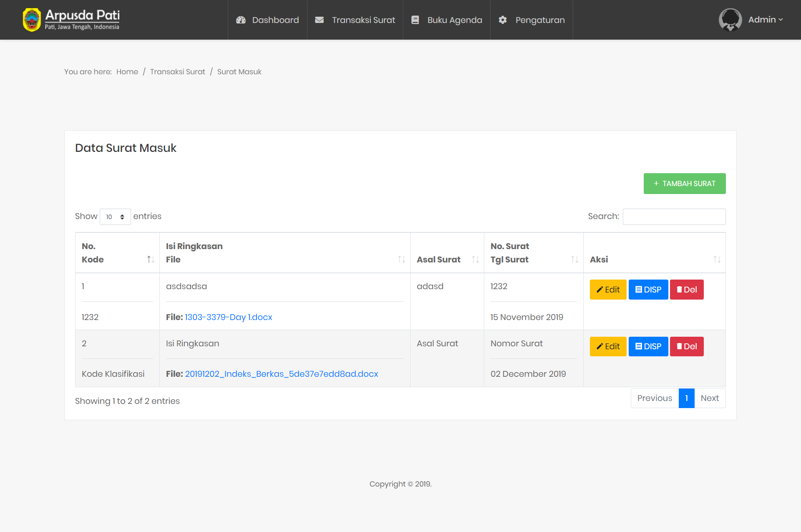Sort by No. Surat column arrows
The width and height of the screenshot is (801, 532).
574,260
